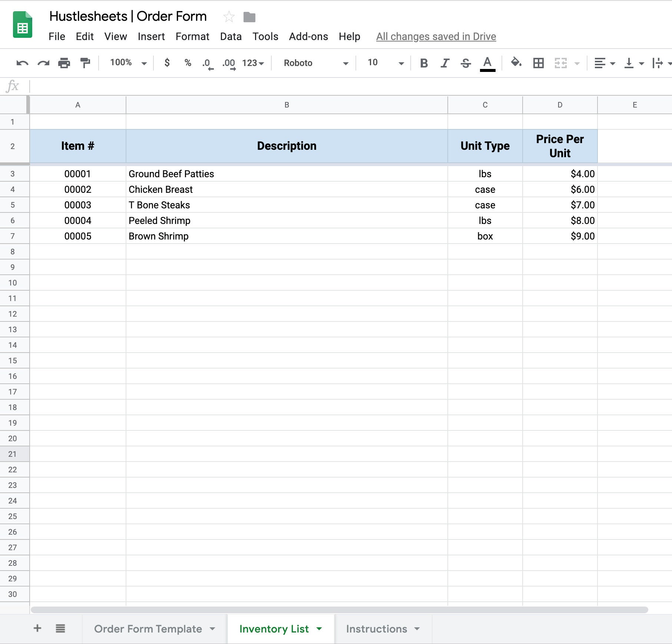The height and width of the screenshot is (644, 672).
Task: Select the Price Per Unit header
Action: pos(560,146)
